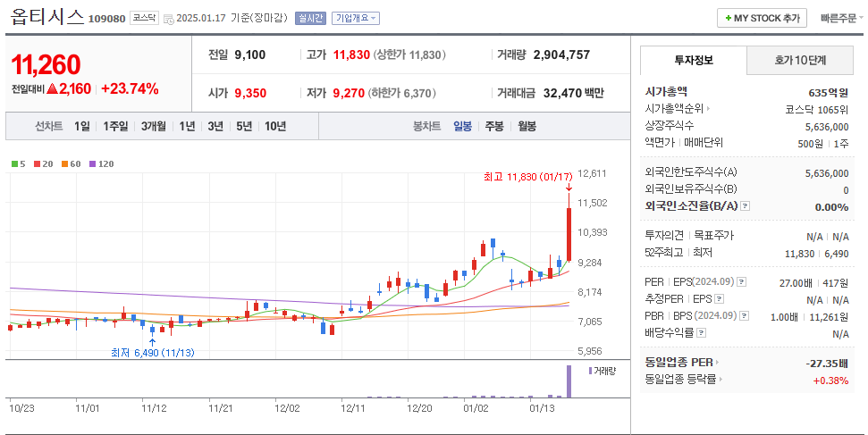Click the red 20-day moving average legend

(44, 163)
